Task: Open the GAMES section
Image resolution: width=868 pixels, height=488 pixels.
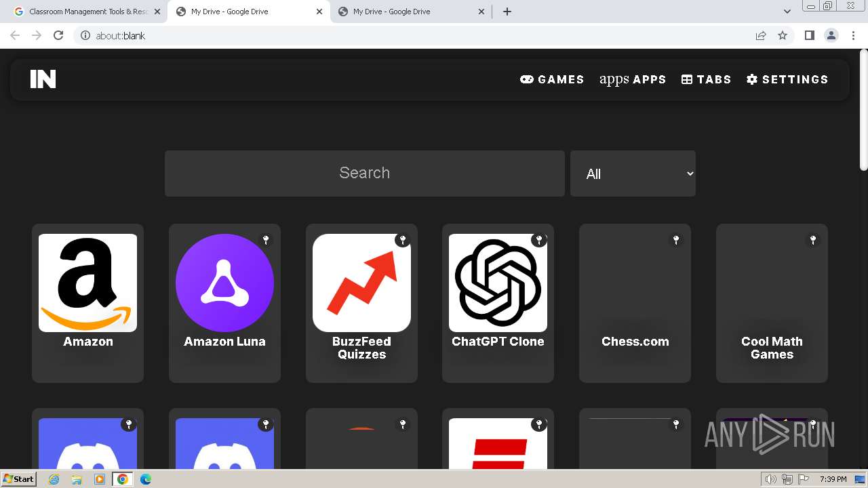Action: [x=552, y=79]
